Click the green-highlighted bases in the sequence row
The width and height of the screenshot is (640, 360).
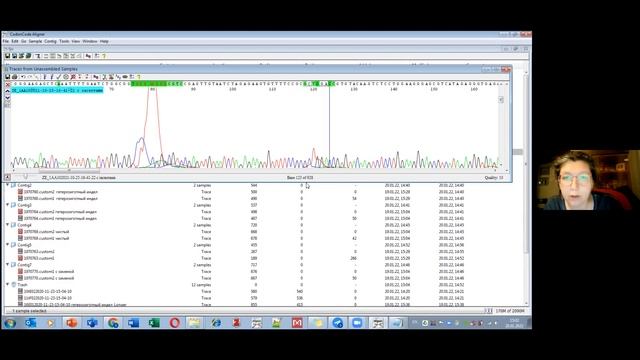click(x=157, y=84)
